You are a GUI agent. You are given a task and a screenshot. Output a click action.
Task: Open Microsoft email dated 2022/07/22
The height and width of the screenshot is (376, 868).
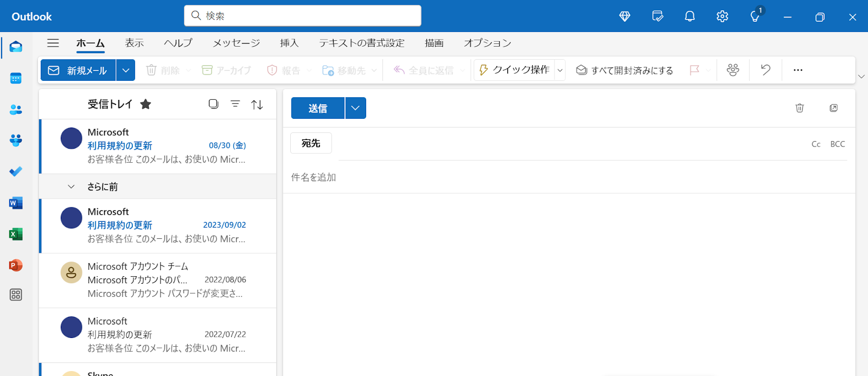[x=158, y=335]
